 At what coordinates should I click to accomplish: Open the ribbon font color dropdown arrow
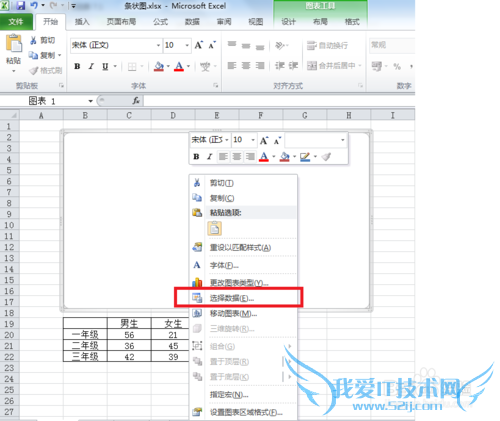point(188,66)
